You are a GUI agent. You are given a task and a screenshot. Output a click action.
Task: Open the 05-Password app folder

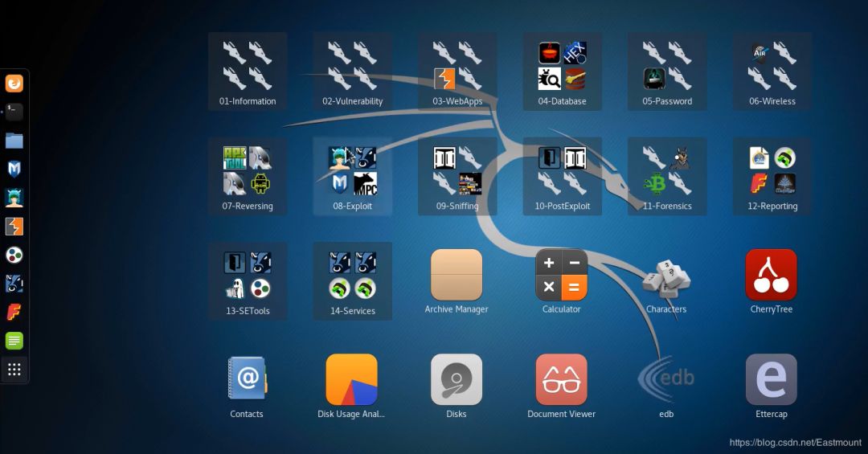click(667, 71)
